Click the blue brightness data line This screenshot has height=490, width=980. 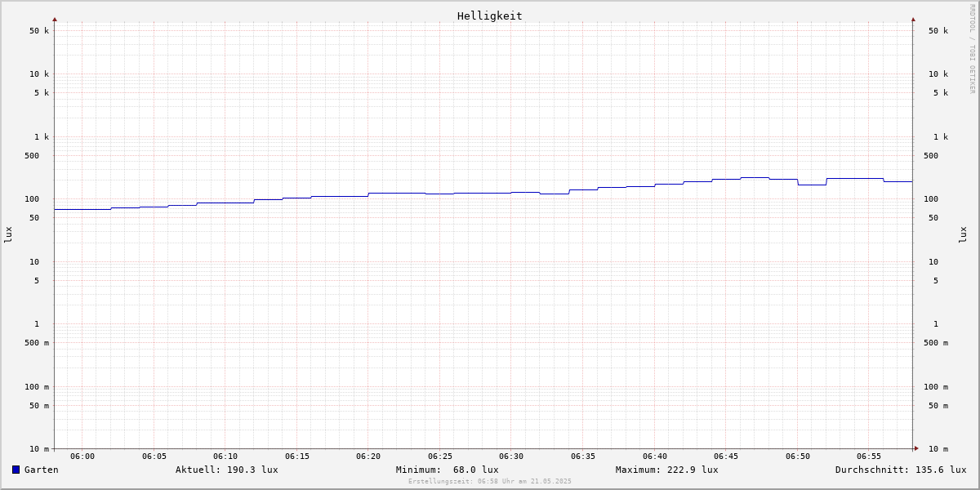pyautogui.click(x=482, y=194)
